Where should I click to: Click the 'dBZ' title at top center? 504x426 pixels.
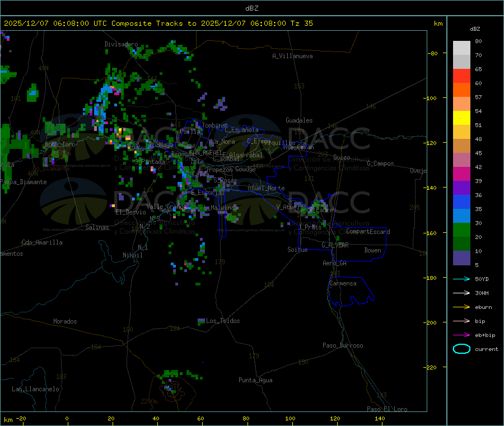tap(251, 8)
